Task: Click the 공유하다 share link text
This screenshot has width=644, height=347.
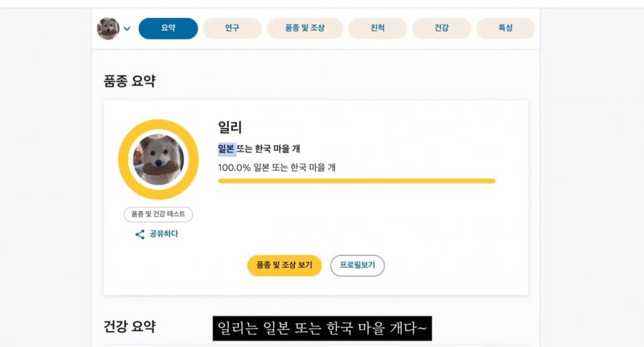Action: [x=164, y=234]
